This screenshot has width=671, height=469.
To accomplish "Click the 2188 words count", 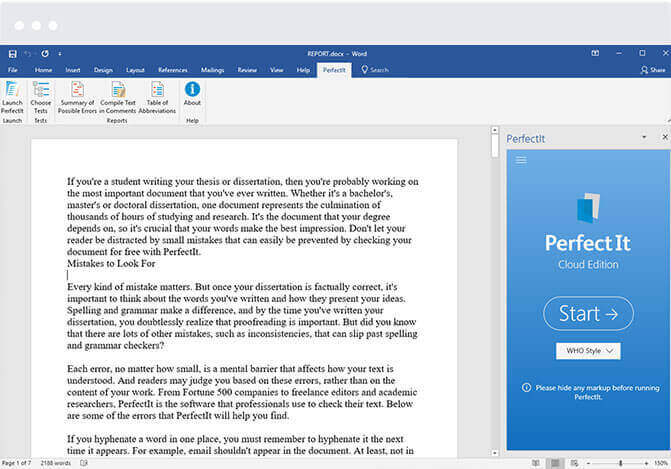I will tap(55, 463).
